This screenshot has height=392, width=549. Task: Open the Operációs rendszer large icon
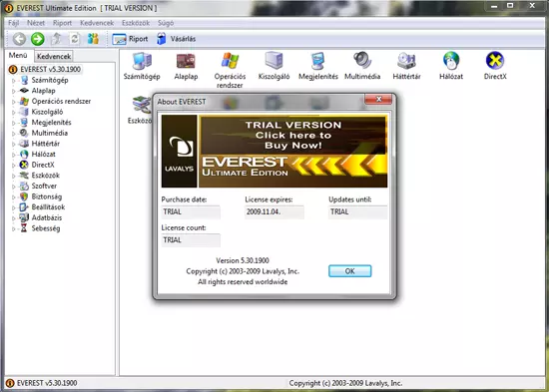click(230, 70)
